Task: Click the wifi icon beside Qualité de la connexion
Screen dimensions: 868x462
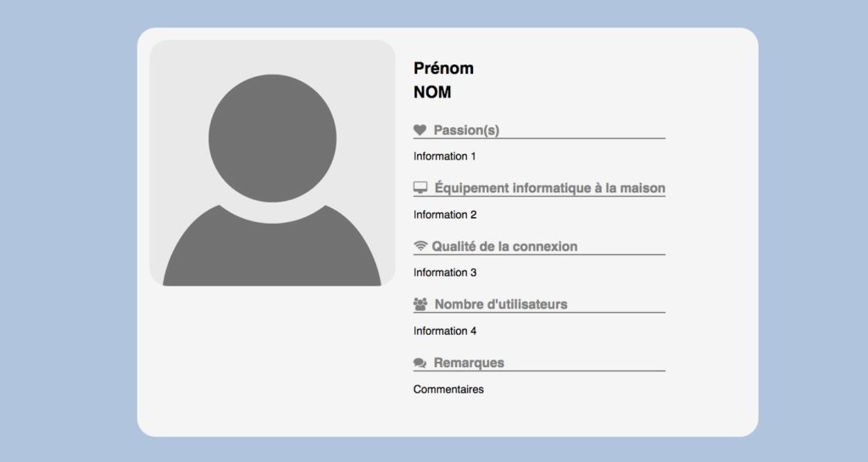Action: (420, 246)
